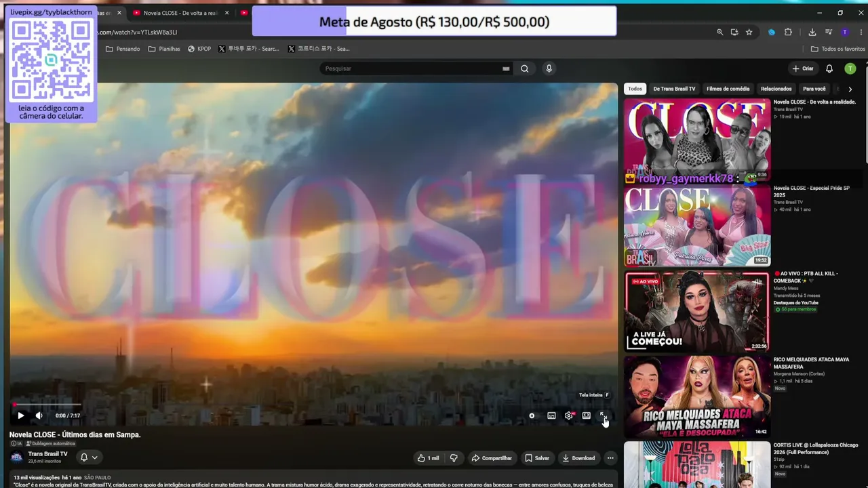Click the Meta de Agosto donation goal bar

[434, 22]
